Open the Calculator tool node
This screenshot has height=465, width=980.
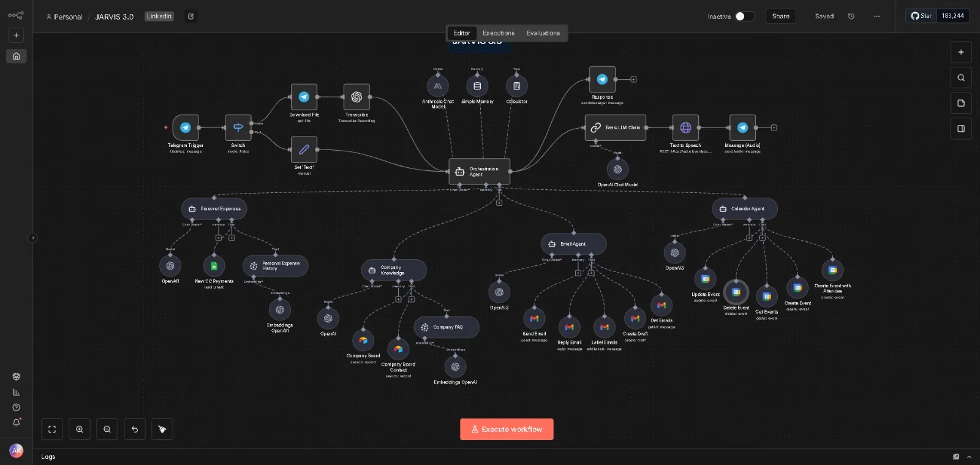tap(517, 86)
